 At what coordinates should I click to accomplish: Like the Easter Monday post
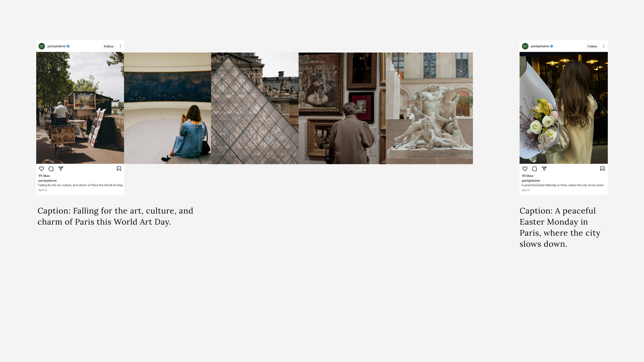pyautogui.click(x=525, y=169)
